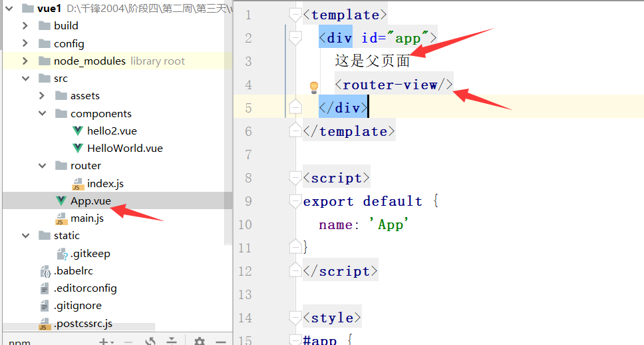Select the router folder label
This screenshot has width=644, height=345.
86,166
